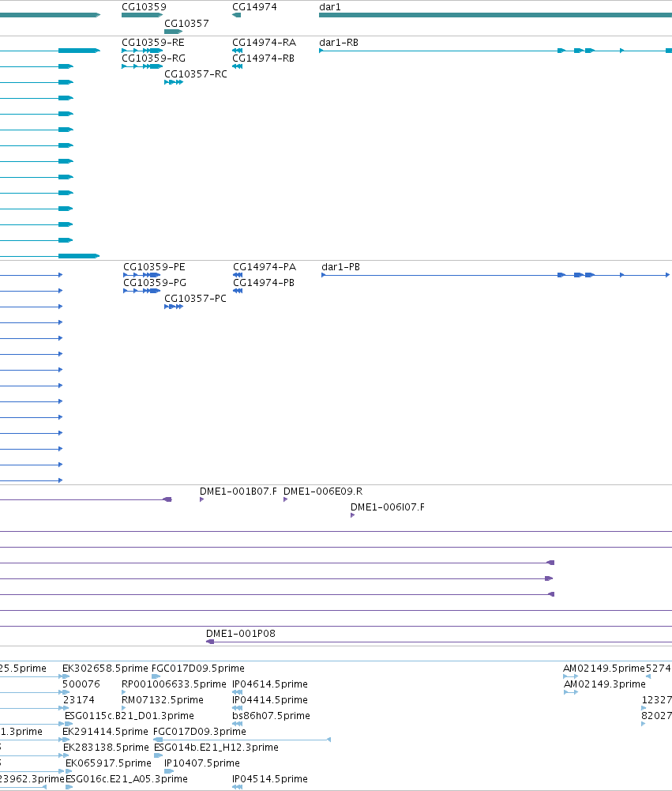Select the purple glyph under DME1-001P08 label
The image size is (672, 791).
click(x=210, y=642)
